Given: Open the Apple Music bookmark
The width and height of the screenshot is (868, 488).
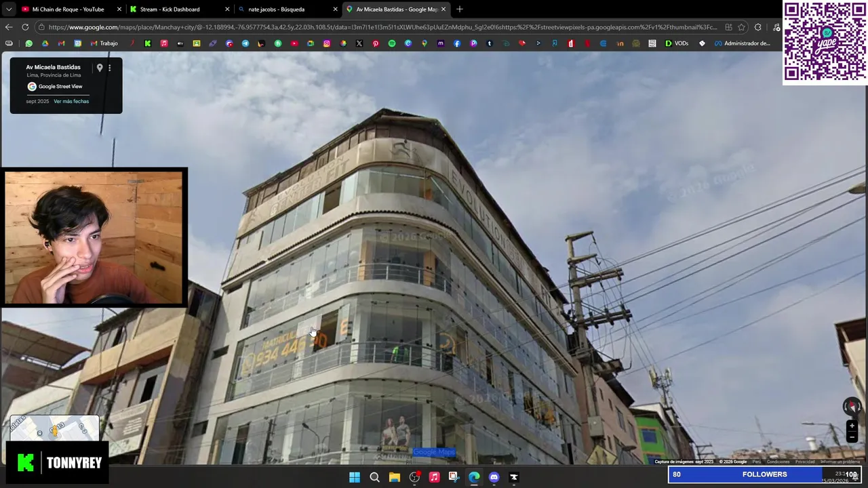Looking at the screenshot, I should pyautogui.click(x=164, y=43).
